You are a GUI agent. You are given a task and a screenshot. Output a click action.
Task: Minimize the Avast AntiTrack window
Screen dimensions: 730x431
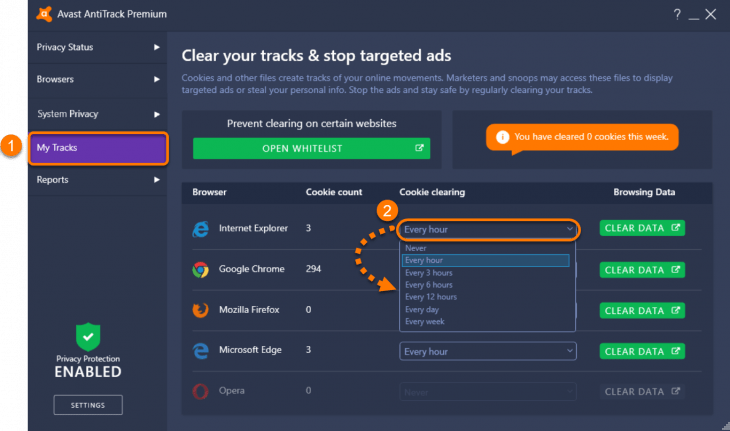[x=694, y=18]
